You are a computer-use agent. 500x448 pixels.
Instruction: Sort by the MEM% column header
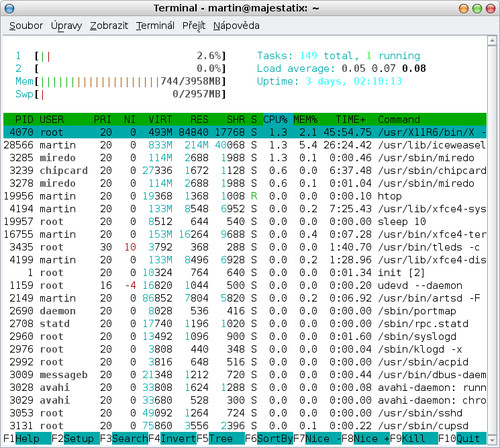305,119
